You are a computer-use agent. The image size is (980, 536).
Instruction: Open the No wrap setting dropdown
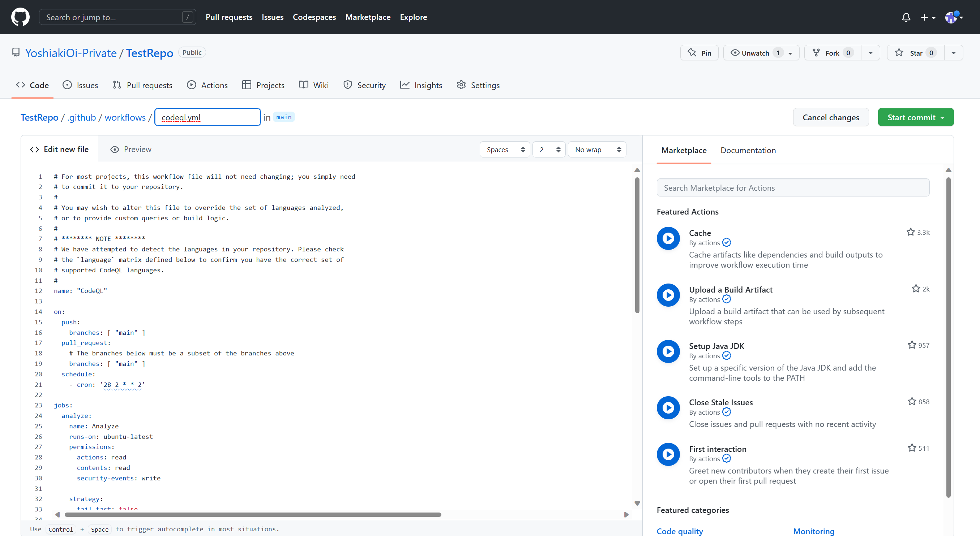[596, 150]
